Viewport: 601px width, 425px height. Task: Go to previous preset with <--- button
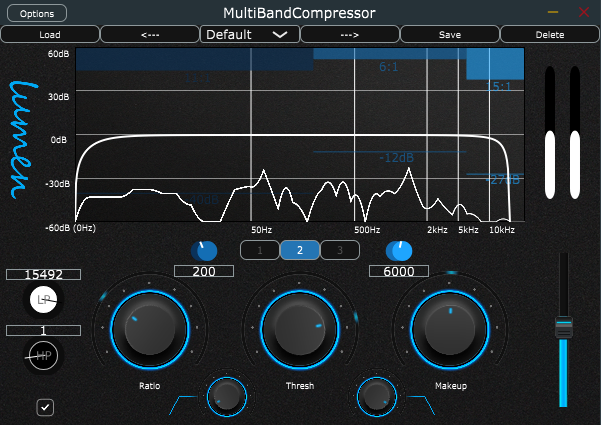click(x=150, y=34)
